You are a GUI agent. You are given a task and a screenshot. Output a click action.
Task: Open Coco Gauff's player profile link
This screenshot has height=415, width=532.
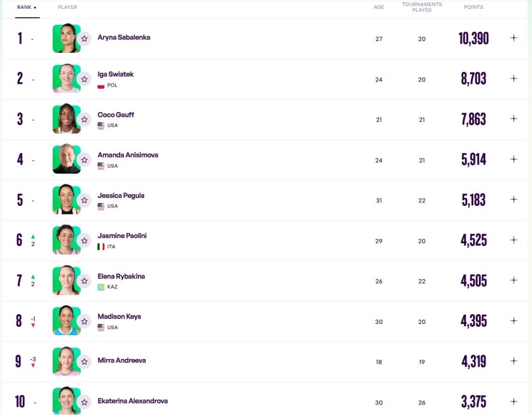pyautogui.click(x=116, y=115)
